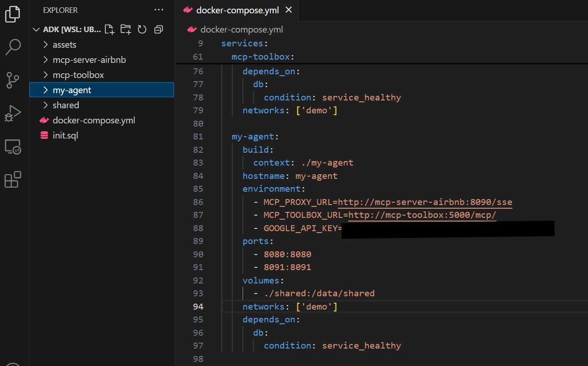
Task: Expand the shared folder
Action: pyautogui.click(x=45, y=105)
